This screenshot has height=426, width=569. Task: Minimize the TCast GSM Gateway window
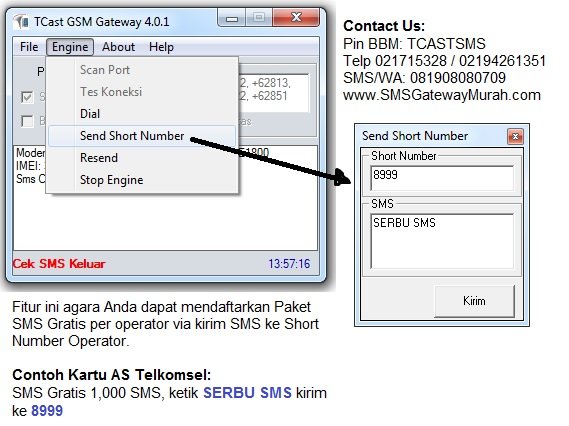pyautogui.click(x=232, y=18)
